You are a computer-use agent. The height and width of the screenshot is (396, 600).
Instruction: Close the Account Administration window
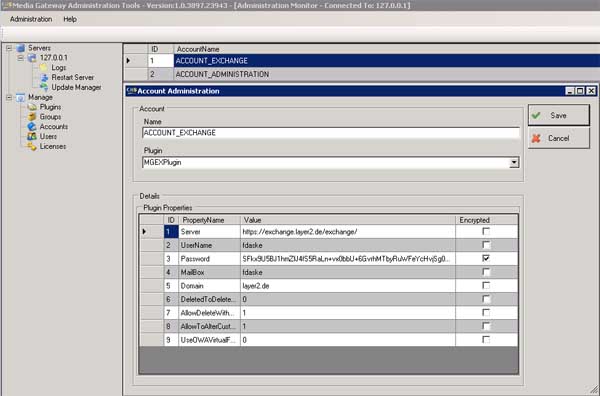point(591,91)
